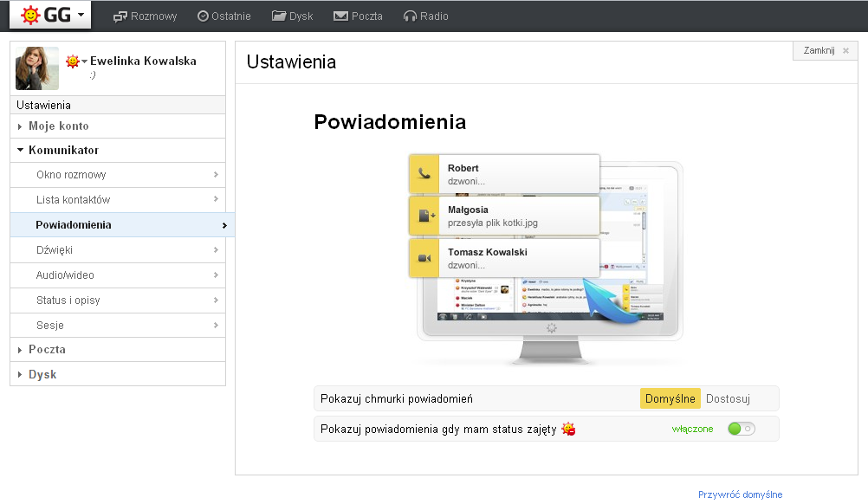The height and width of the screenshot is (504, 868).
Task: Click the Ustawienia sidebar header text
Action: pyautogui.click(x=43, y=105)
